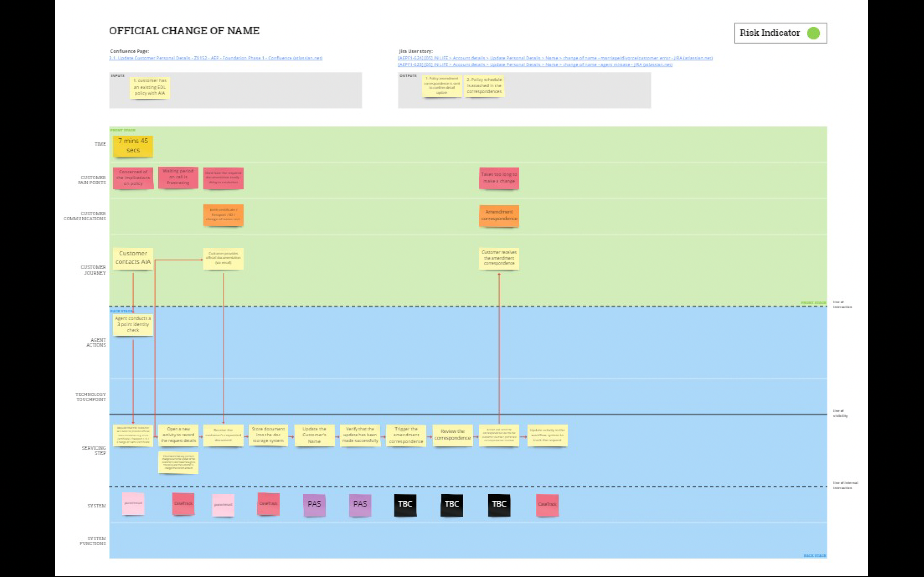The height and width of the screenshot is (577, 924).
Task: Select the 'Policy schedule is attached' output note
Action: coord(484,86)
